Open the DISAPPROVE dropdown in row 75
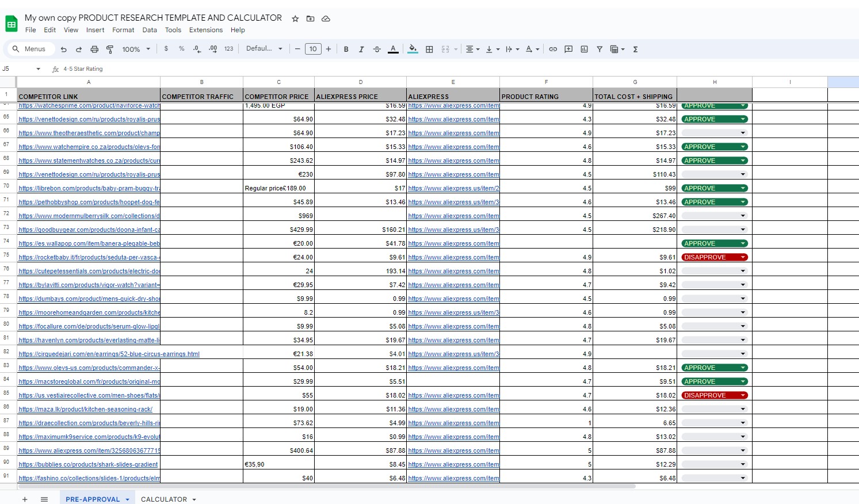 [x=743, y=257]
